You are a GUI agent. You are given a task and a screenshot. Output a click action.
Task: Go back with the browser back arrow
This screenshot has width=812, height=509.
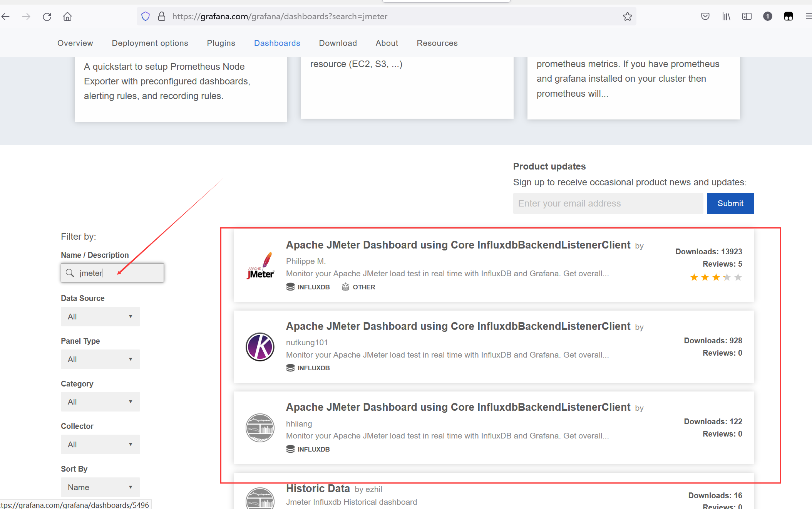[x=5, y=17]
